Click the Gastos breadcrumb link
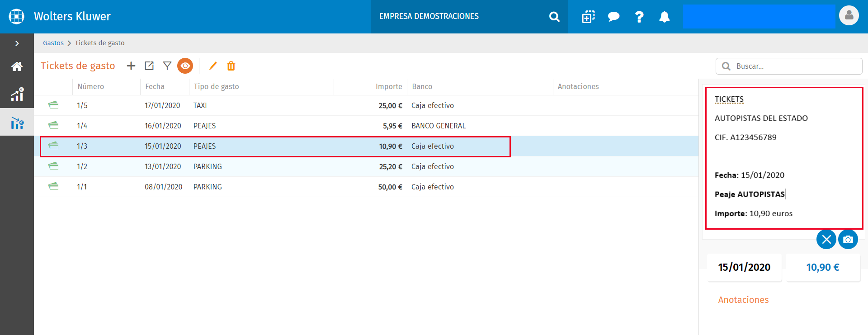The image size is (868, 335). [53, 43]
